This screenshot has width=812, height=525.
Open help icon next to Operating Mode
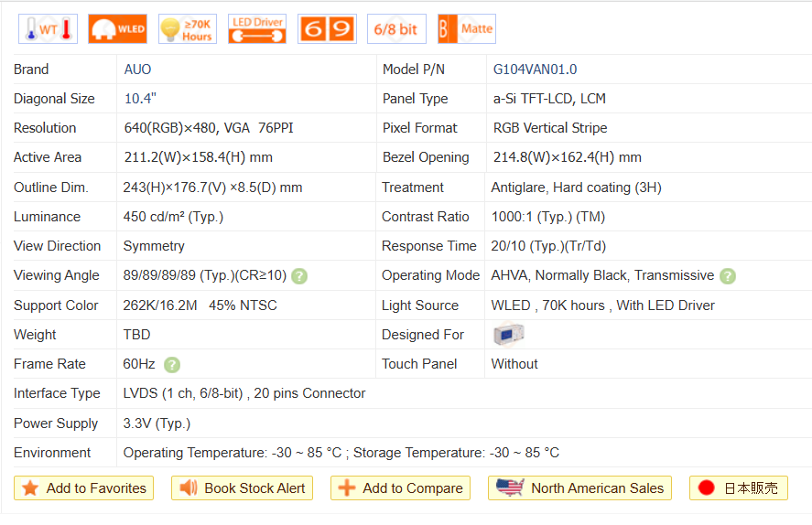tap(728, 276)
